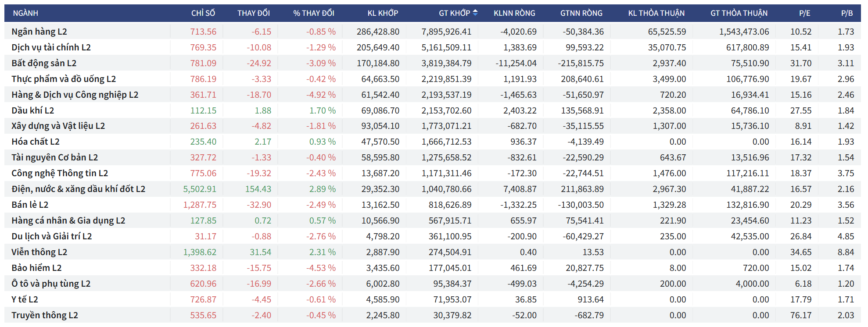The image size is (868, 327).
Task: Click the GT THỎA THUẬN column header
Action: [739, 13]
